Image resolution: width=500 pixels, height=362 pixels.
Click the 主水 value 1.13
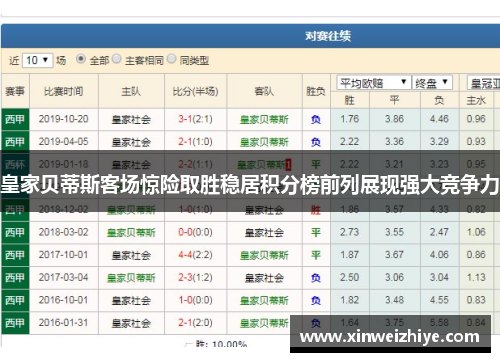(476, 277)
